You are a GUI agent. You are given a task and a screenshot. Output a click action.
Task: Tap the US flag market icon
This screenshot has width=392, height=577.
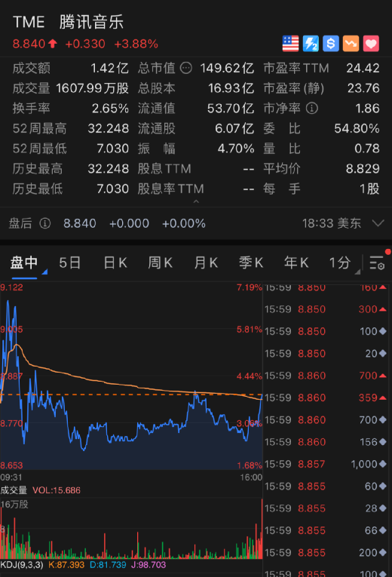[290, 44]
